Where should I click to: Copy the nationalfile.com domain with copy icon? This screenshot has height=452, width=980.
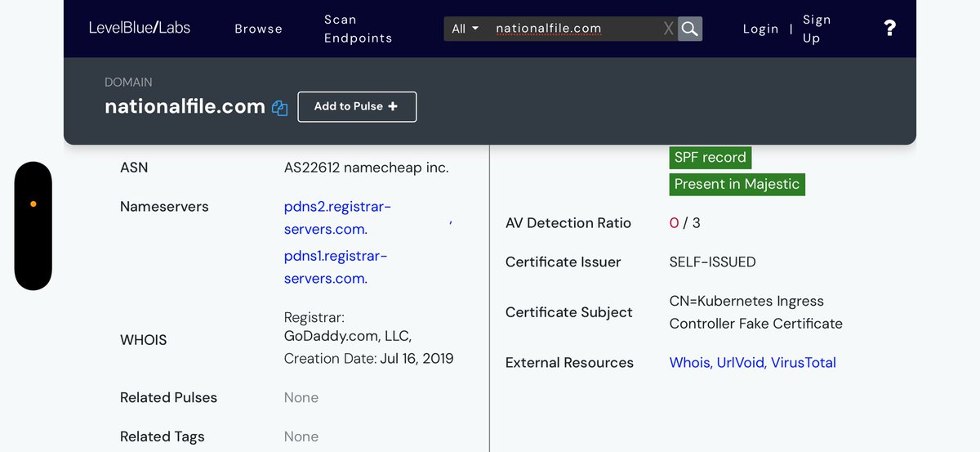(279, 108)
